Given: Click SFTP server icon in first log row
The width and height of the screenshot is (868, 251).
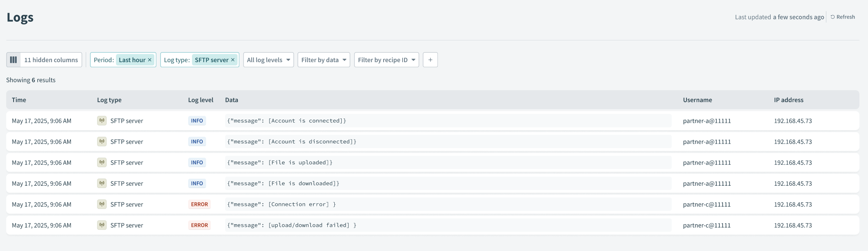Looking at the screenshot, I should click(102, 121).
